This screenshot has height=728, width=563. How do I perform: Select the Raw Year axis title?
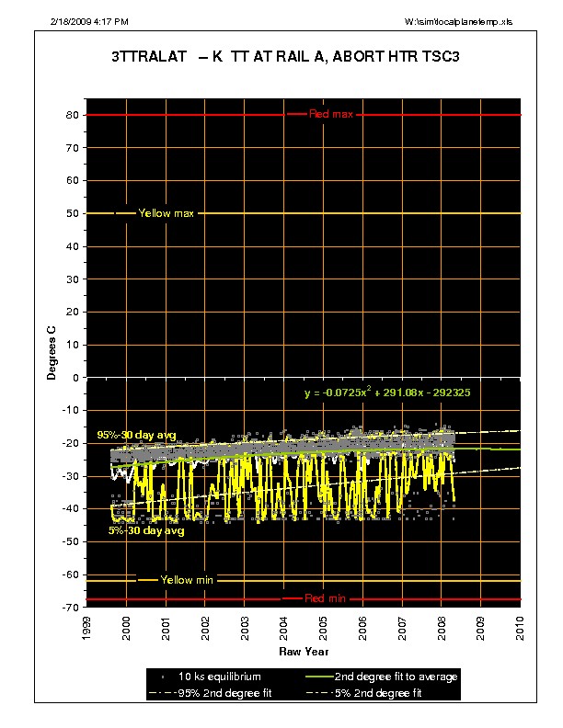pos(303,652)
